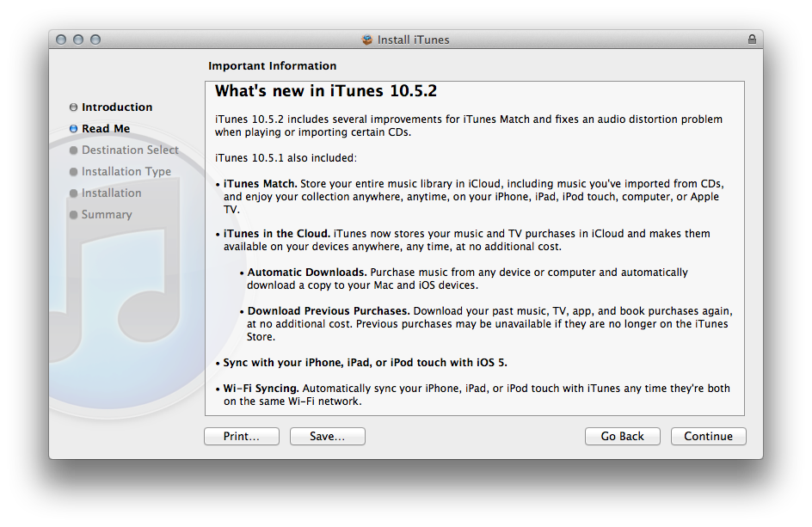Select the Introduction step in sidebar

tap(117, 107)
